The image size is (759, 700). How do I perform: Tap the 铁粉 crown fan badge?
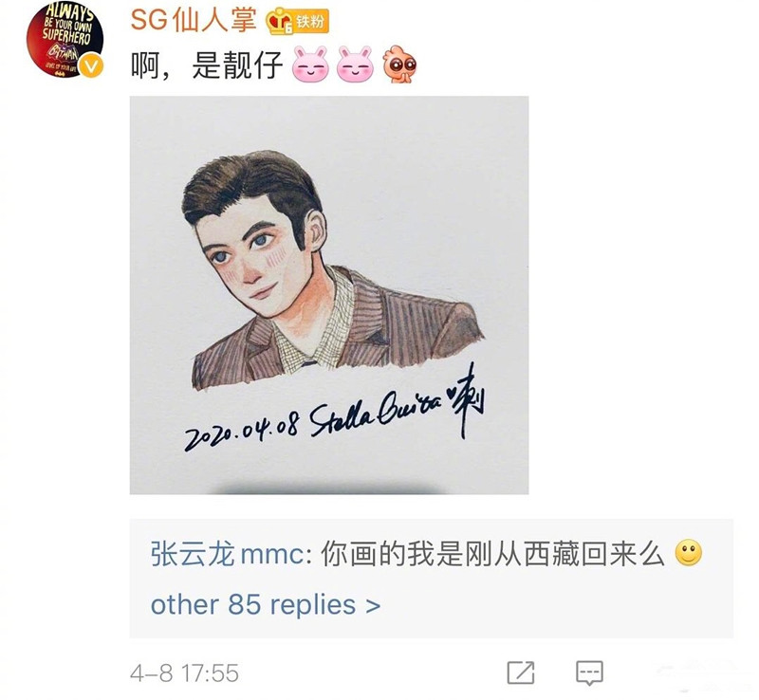tap(298, 22)
